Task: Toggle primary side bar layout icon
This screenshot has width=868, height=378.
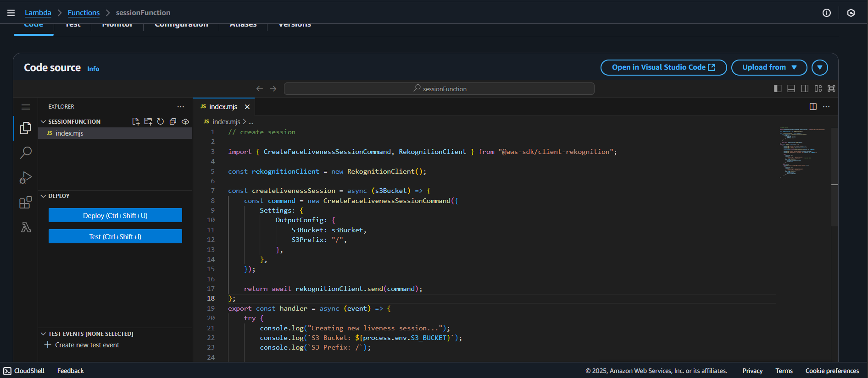Action: point(778,88)
